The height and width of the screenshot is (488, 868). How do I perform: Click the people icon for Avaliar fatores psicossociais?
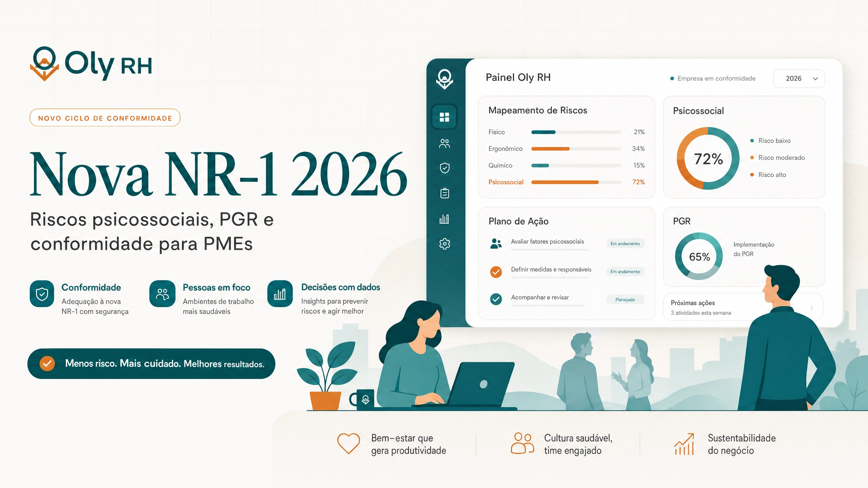[496, 243]
